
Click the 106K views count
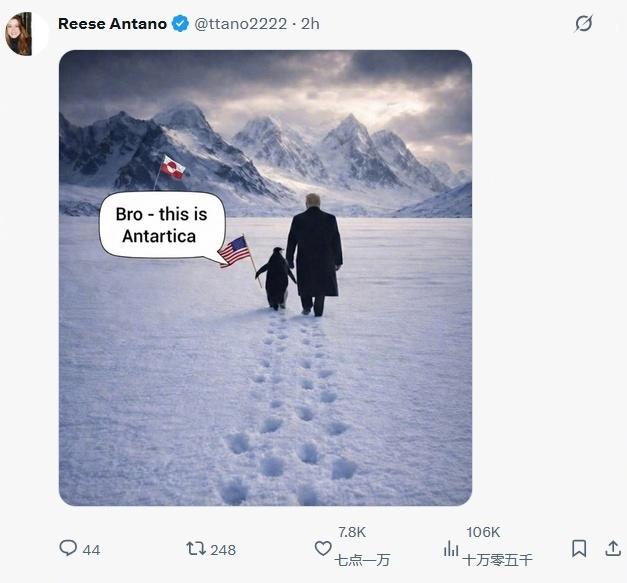pos(483,532)
